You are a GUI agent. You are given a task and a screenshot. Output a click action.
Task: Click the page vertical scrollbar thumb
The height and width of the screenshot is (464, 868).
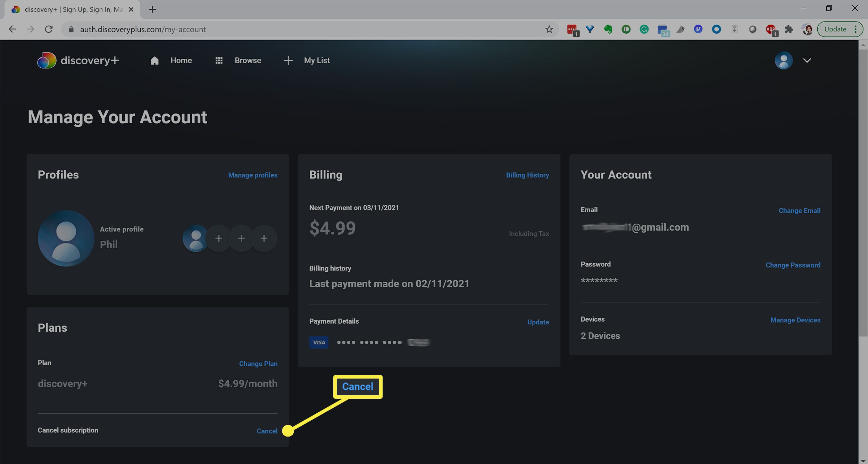coord(863,193)
